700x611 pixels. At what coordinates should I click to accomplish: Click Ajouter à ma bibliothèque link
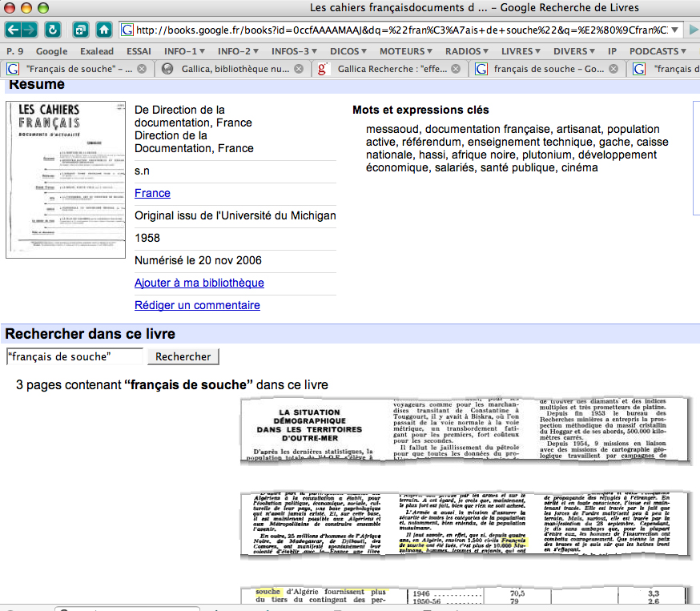coord(199,283)
